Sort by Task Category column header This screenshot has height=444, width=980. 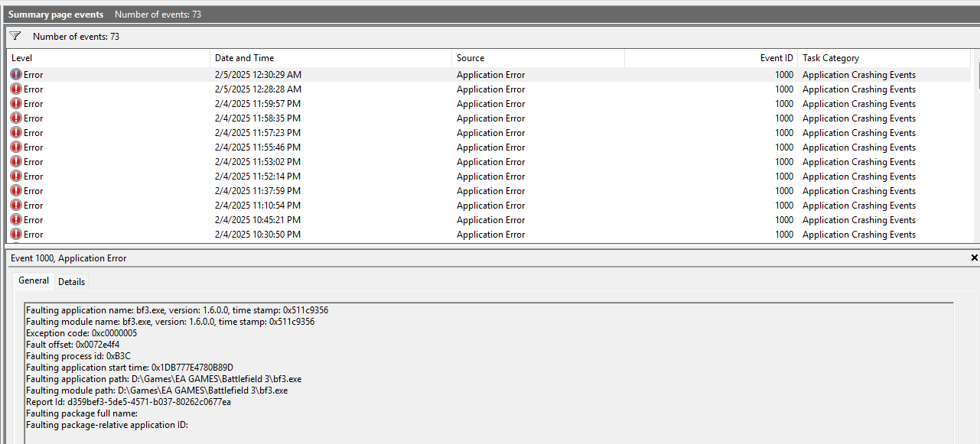pos(884,58)
